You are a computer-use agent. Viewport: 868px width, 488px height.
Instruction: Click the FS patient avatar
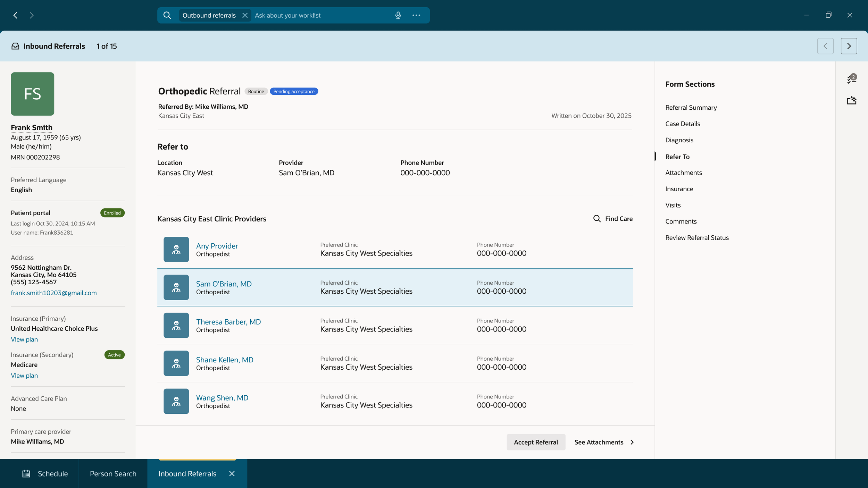coord(32,94)
